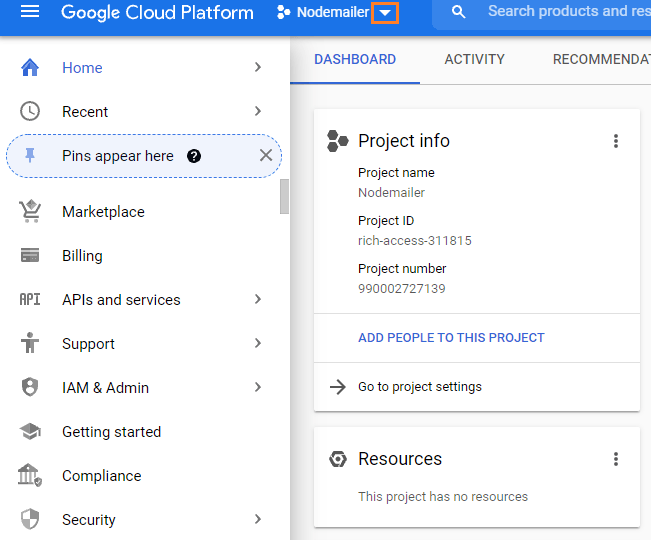Image resolution: width=651 pixels, height=540 pixels.
Task: Click the Project info card heading
Action: 404,141
